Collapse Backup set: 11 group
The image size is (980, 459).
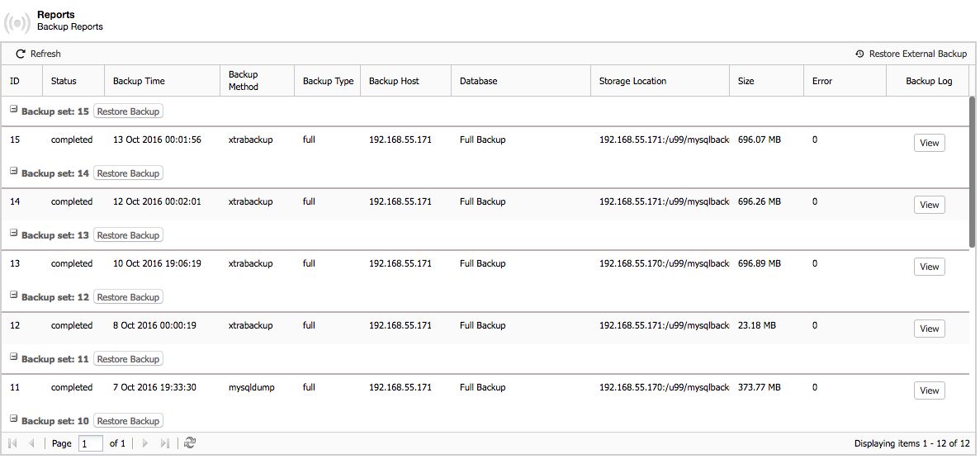[x=14, y=356]
